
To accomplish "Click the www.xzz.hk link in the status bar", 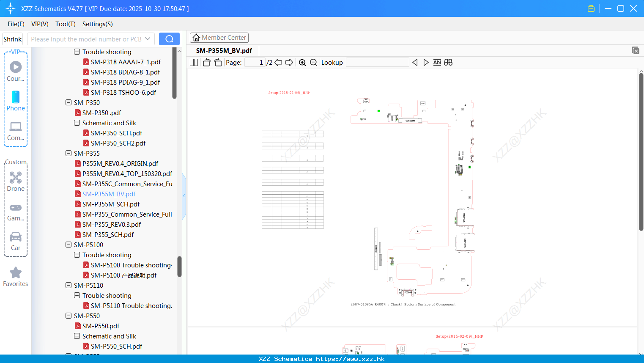I will tap(350, 359).
